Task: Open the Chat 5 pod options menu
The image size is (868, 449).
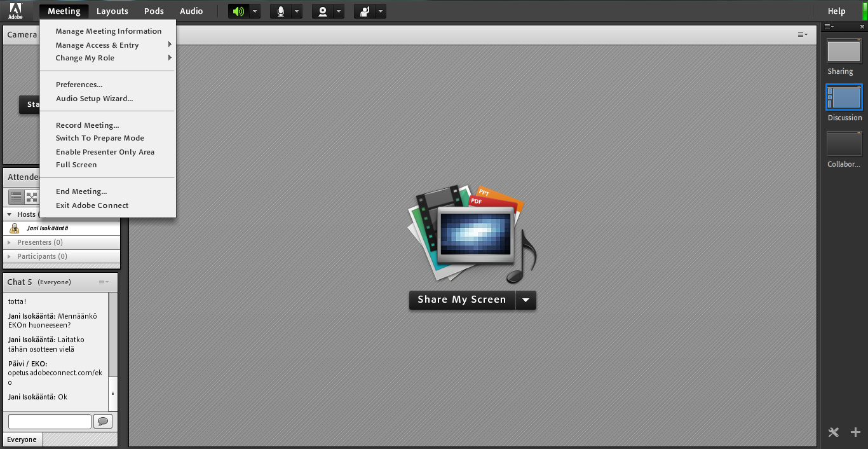Action: (x=104, y=282)
